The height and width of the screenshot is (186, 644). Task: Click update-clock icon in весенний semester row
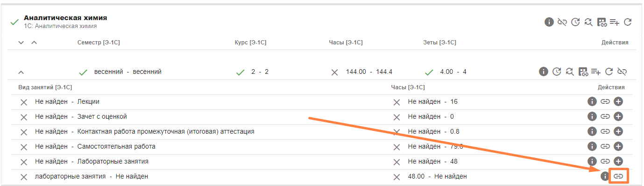pos(556,72)
